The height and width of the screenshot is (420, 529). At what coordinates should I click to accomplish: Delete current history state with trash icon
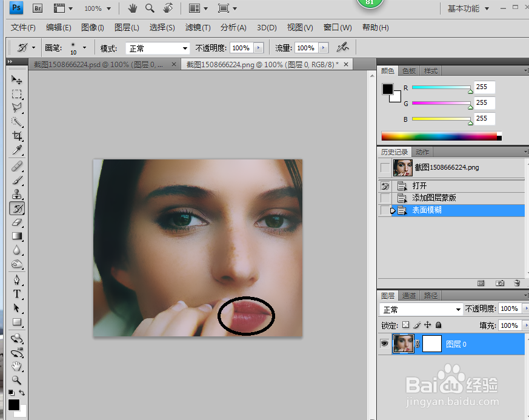pyautogui.click(x=517, y=284)
